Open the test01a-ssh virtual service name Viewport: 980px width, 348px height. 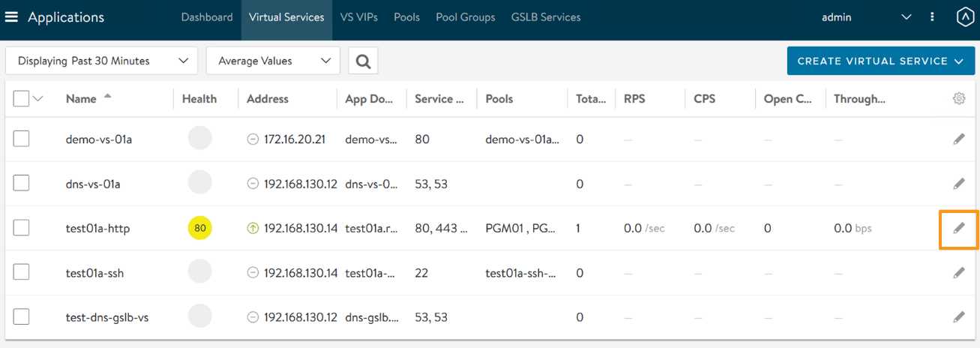(x=94, y=273)
